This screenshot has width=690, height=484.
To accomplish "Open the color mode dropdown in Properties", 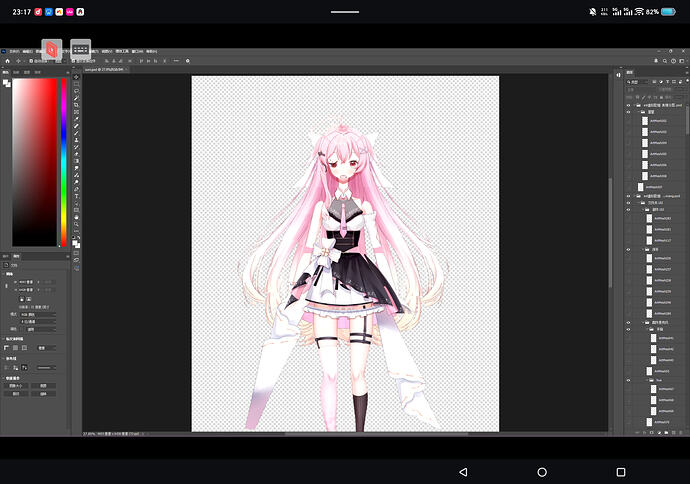I will pyautogui.click(x=38, y=315).
